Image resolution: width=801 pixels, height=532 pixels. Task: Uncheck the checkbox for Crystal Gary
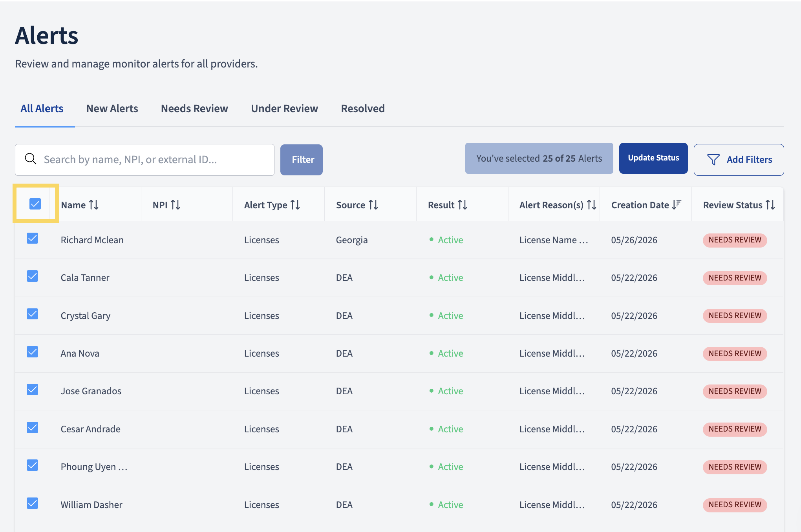pyautogui.click(x=32, y=314)
